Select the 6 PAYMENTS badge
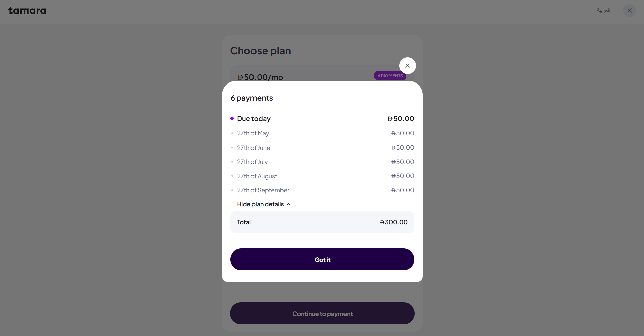This screenshot has width=644, height=336. (x=390, y=76)
